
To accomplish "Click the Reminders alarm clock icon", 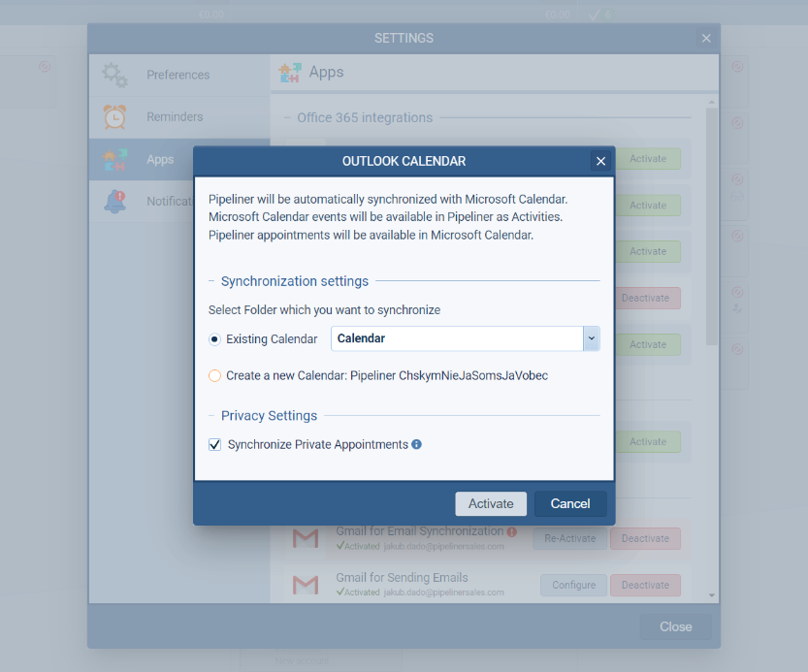I will tap(114, 117).
